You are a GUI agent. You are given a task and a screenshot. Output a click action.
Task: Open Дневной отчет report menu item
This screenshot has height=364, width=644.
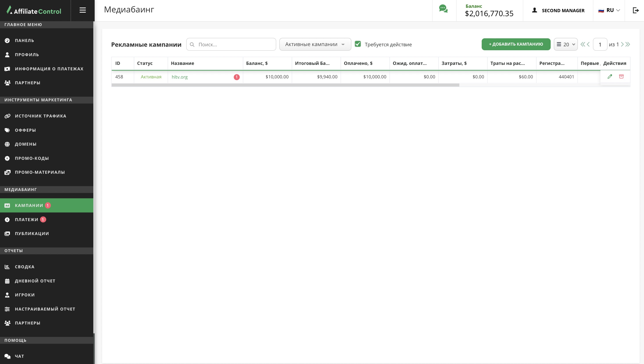tap(35, 281)
